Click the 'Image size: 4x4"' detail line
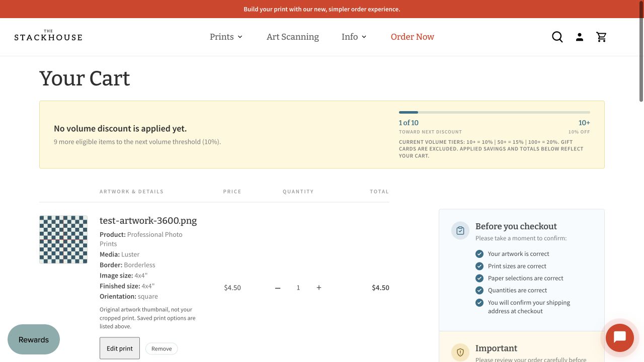This screenshot has width=644, height=362. tap(124, 276)
